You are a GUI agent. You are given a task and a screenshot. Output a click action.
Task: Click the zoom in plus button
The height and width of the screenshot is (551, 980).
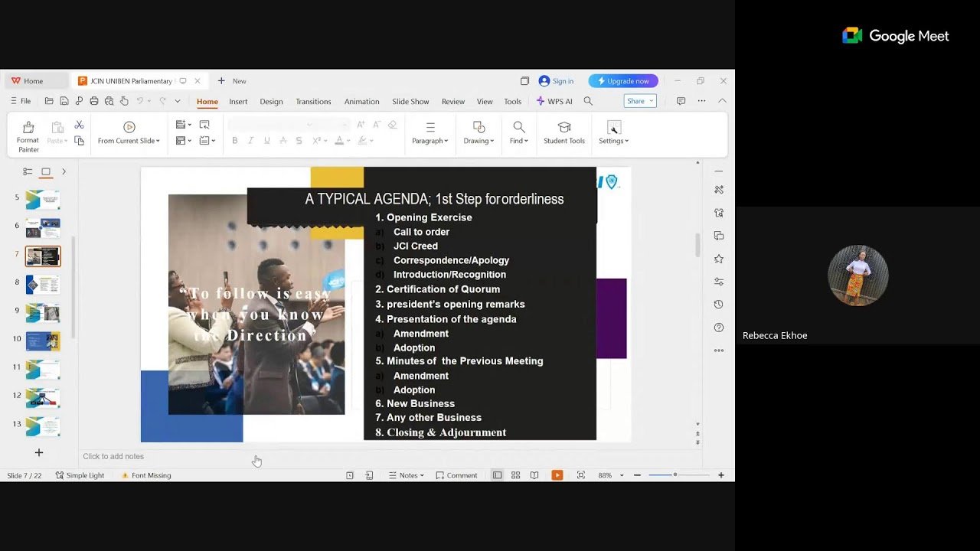click(x=720, y=475)
